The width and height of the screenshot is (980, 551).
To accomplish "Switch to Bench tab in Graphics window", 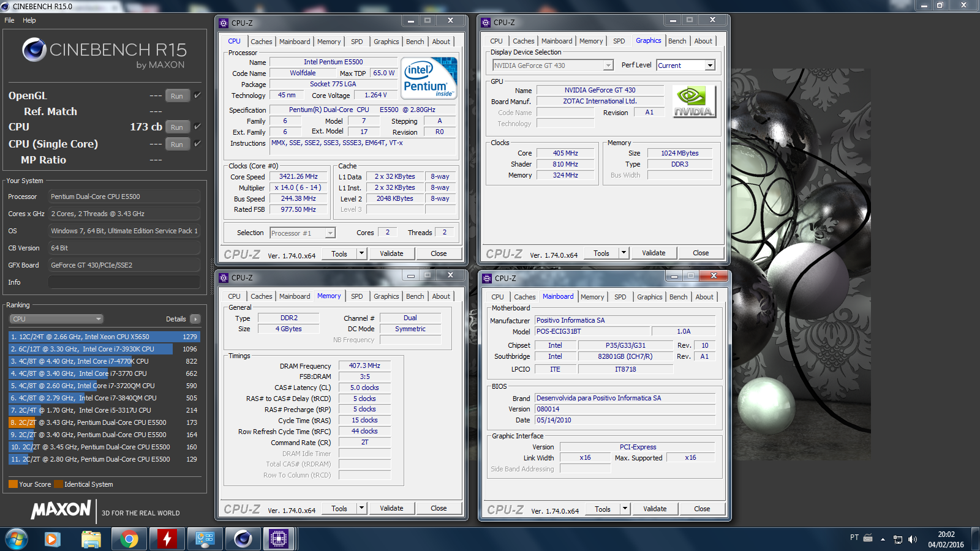I will tap(677, 41).
